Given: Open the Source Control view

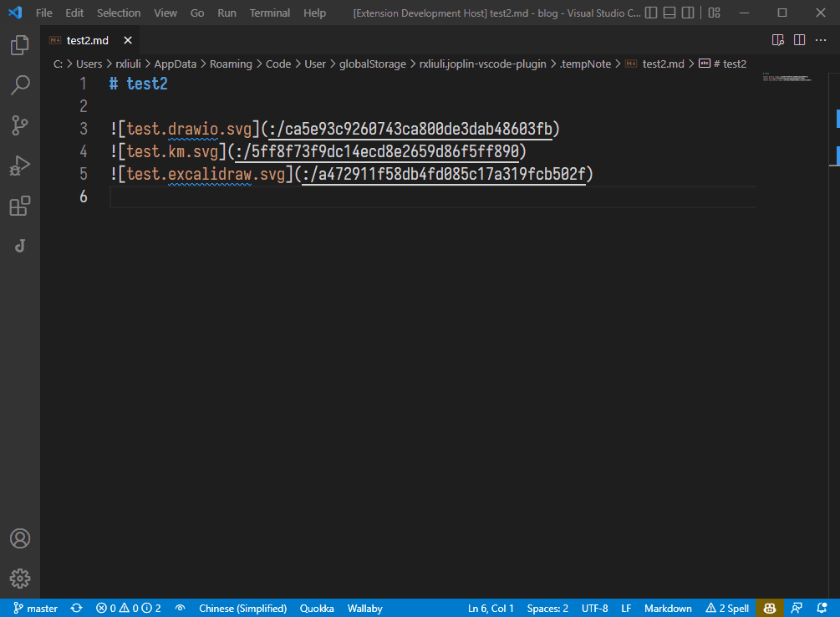Looking at the screenshot, I should (20, 125).
